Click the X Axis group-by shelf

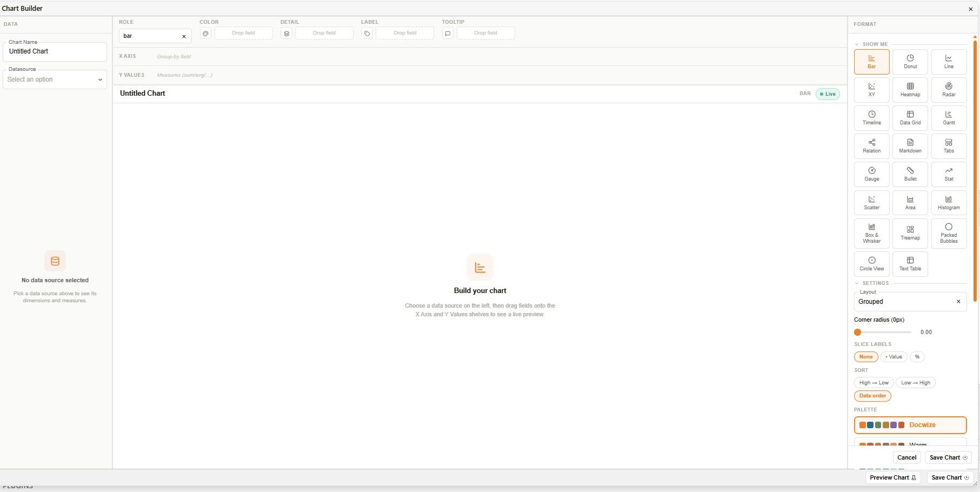(480, 56)
